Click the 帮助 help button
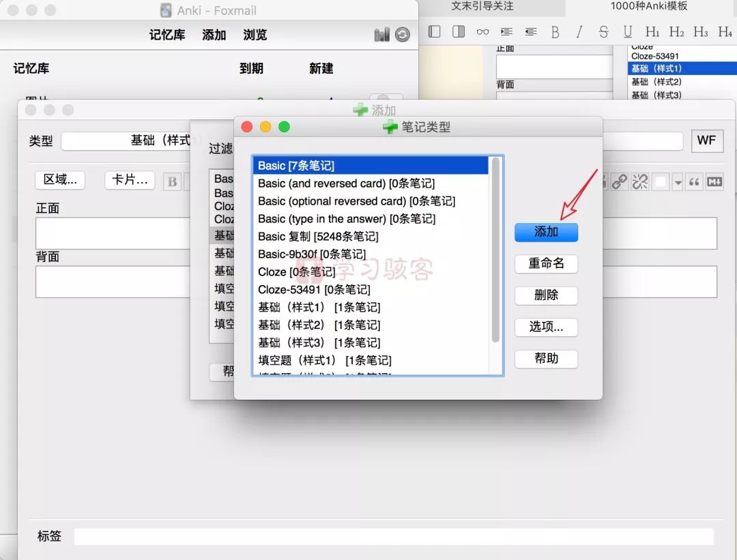The image size is (737, 560). (546, 359)
